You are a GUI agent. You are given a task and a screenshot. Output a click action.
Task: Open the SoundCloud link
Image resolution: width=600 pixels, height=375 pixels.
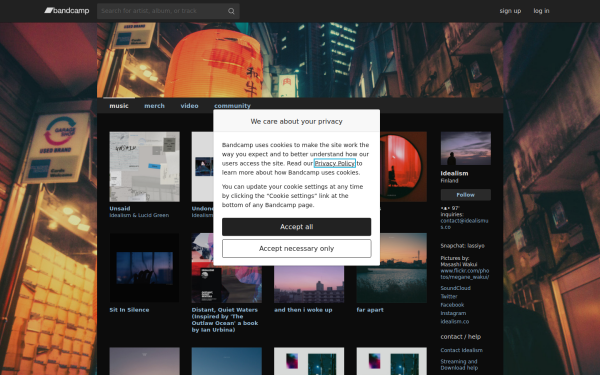click(455, 288)
